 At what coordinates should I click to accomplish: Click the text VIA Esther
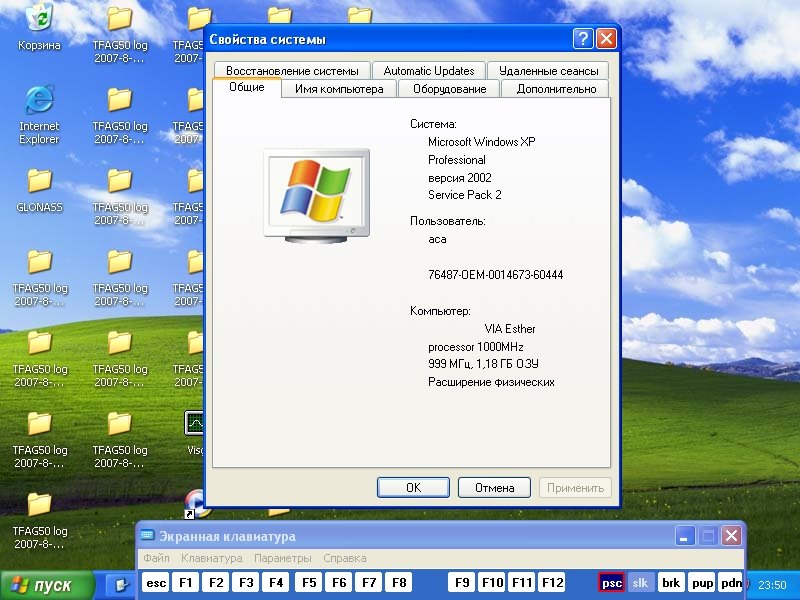[510, 329]
